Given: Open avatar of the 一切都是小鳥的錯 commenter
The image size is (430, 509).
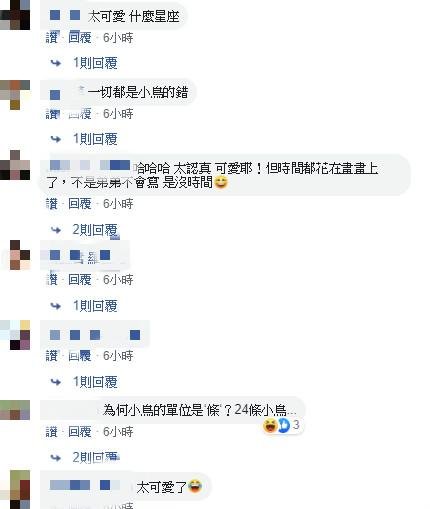Looking at the screenshot, I should click(x=15, y=95).
